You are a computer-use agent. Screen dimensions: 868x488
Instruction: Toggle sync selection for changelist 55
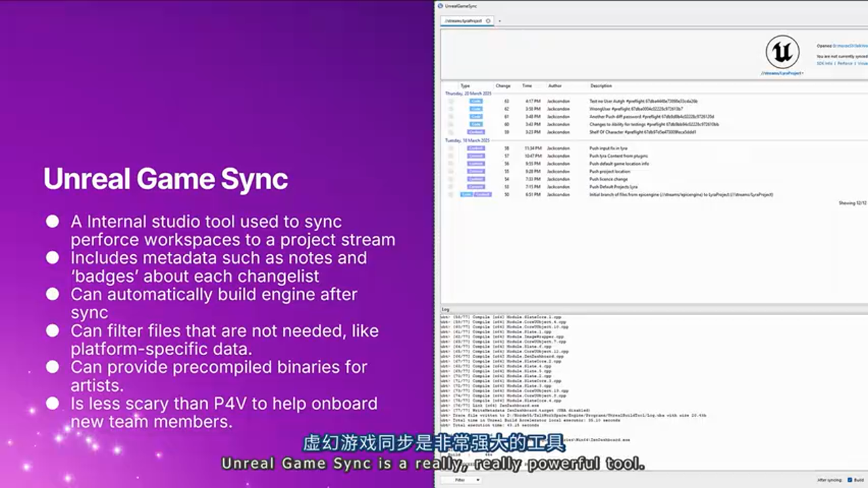tap(450, 171)
